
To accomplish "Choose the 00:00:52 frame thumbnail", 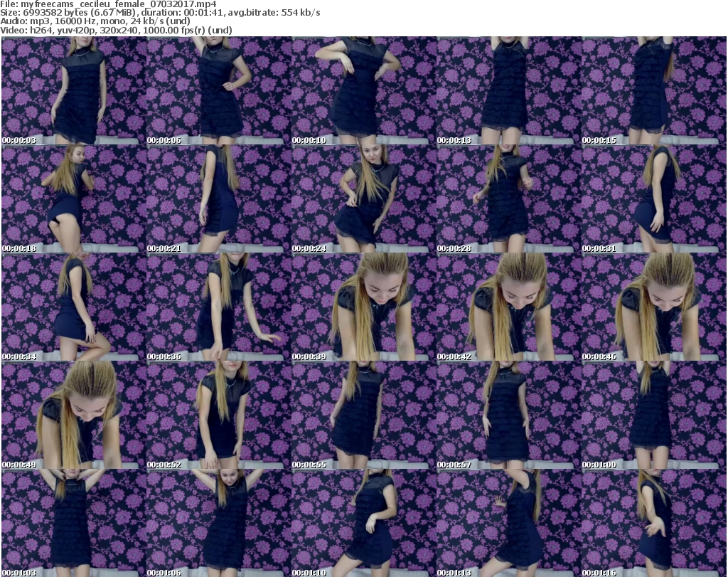I will tap(219, 415).
